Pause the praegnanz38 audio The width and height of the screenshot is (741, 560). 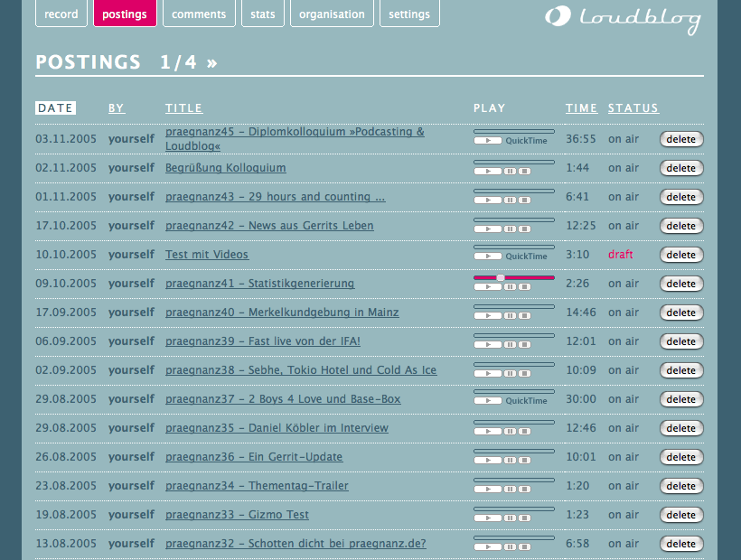510,374
